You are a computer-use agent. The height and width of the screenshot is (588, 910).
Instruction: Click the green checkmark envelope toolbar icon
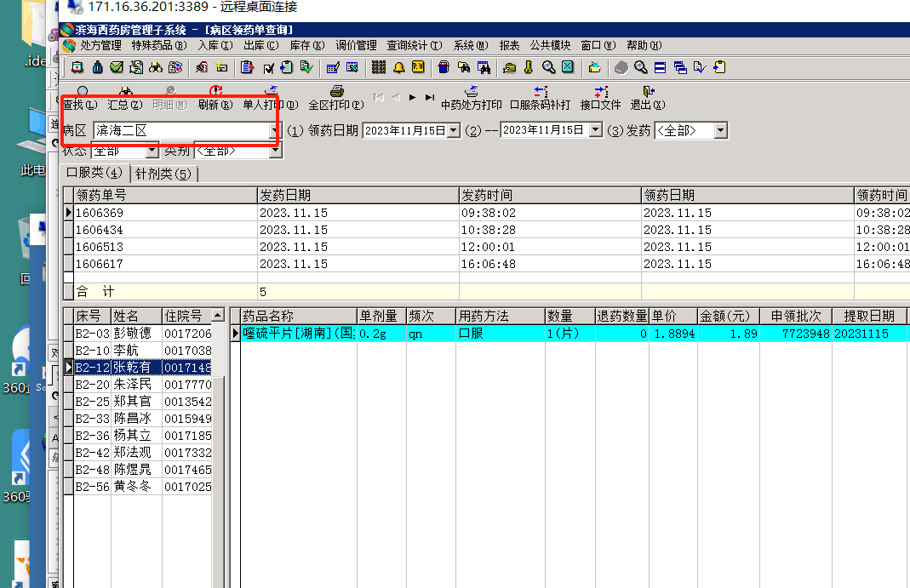(117, 68)
